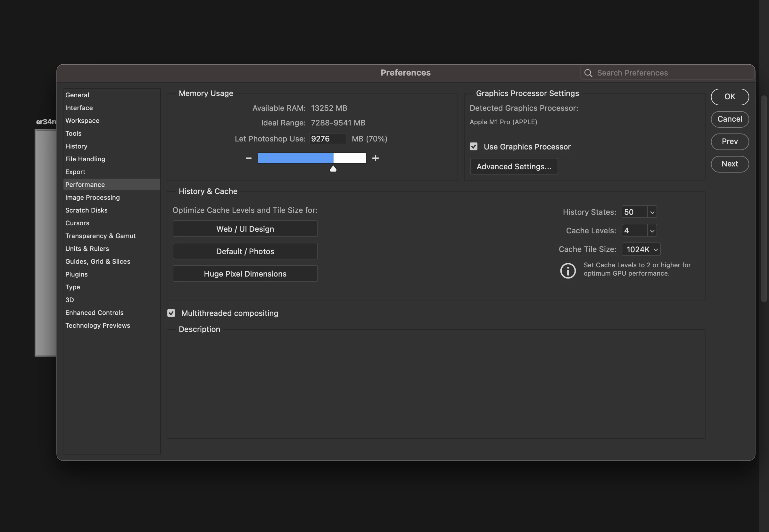The image size is (769, 532).
Task: Click the search magnifier icon
Action: click(x=588, y=73)
